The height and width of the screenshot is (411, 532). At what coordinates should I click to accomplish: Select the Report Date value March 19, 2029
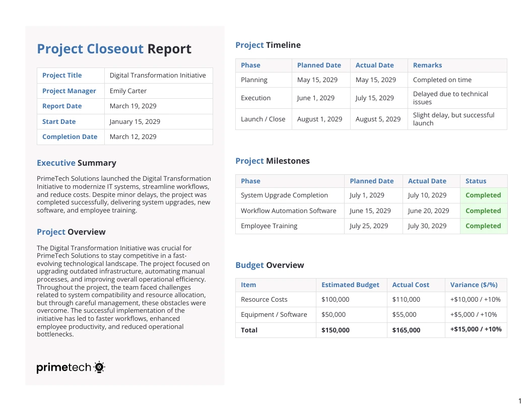pos(132,106)
